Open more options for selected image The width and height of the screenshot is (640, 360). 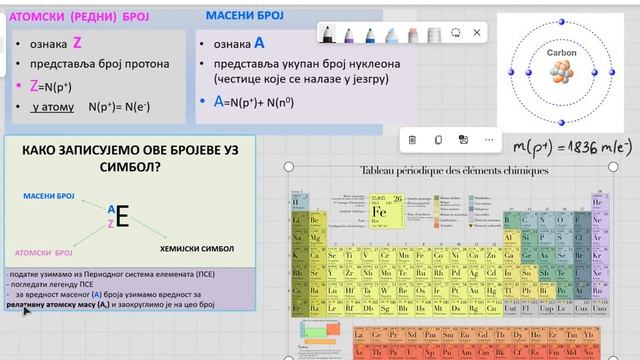pos(489,140)
